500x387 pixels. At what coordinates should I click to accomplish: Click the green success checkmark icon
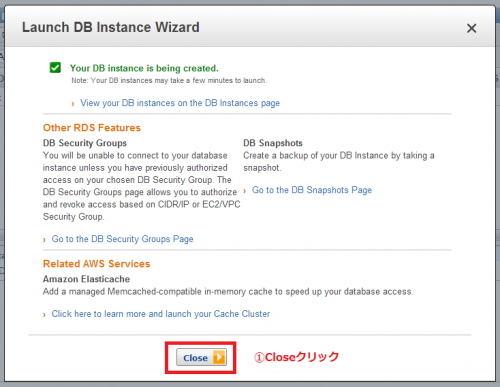[x=55, y=67]
